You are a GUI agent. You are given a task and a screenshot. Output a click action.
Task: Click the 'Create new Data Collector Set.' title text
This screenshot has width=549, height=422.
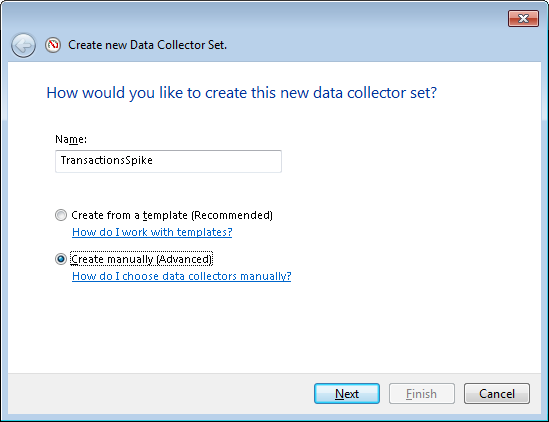coord(147,45)
